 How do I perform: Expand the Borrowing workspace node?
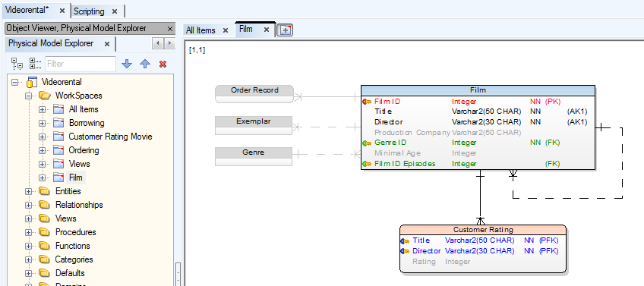click(x=42, y=123)
